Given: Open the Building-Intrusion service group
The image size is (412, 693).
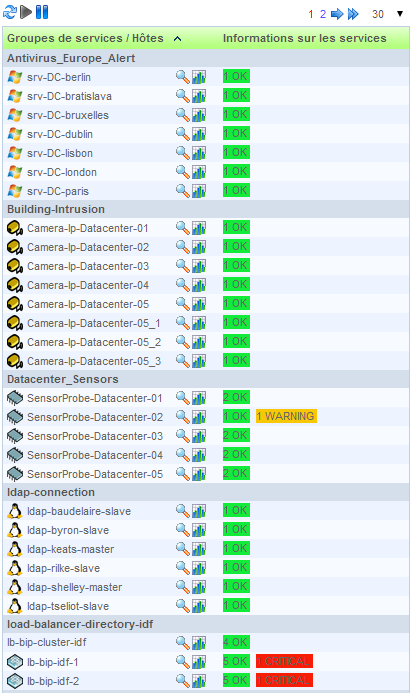Looking at the screenshot, I should 56,209.
